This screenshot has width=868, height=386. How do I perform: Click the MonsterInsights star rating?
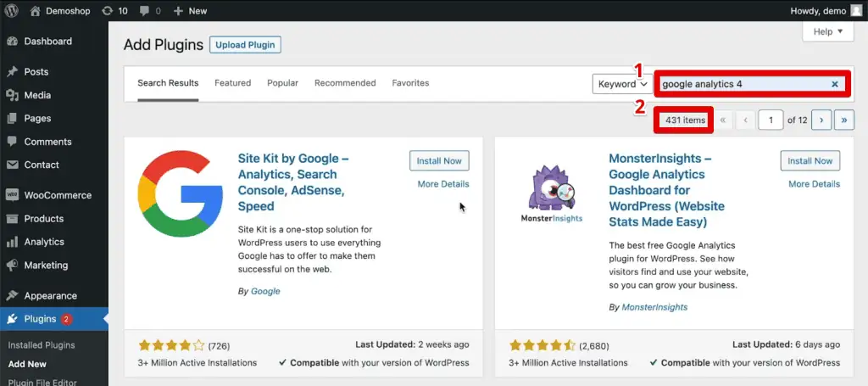(542, 345)
